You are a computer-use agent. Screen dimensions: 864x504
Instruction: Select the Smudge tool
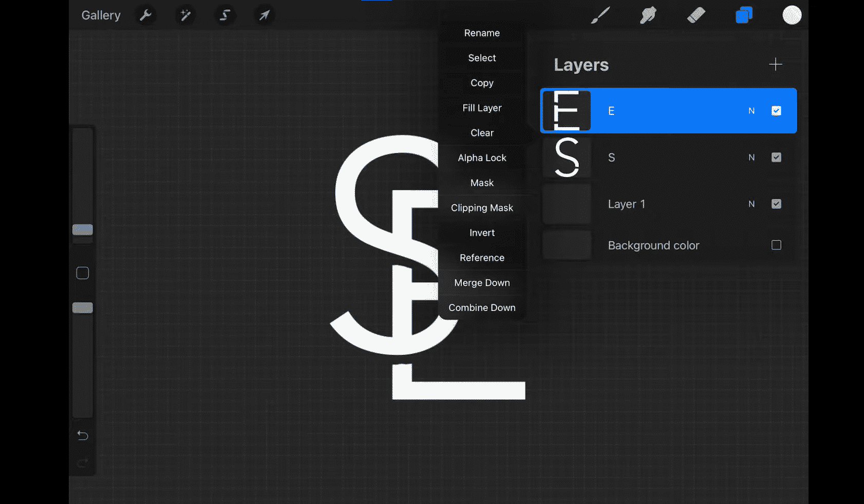[648, 15]
